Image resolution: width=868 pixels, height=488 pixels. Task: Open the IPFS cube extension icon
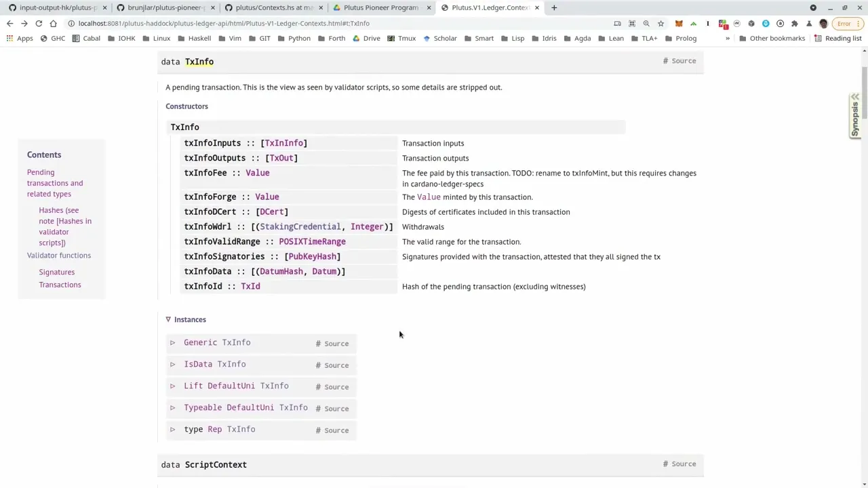(x=751, y=23)
